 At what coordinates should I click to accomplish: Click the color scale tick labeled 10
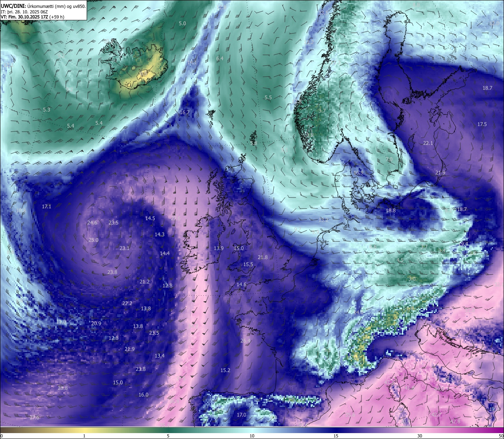tap(252, 436)
